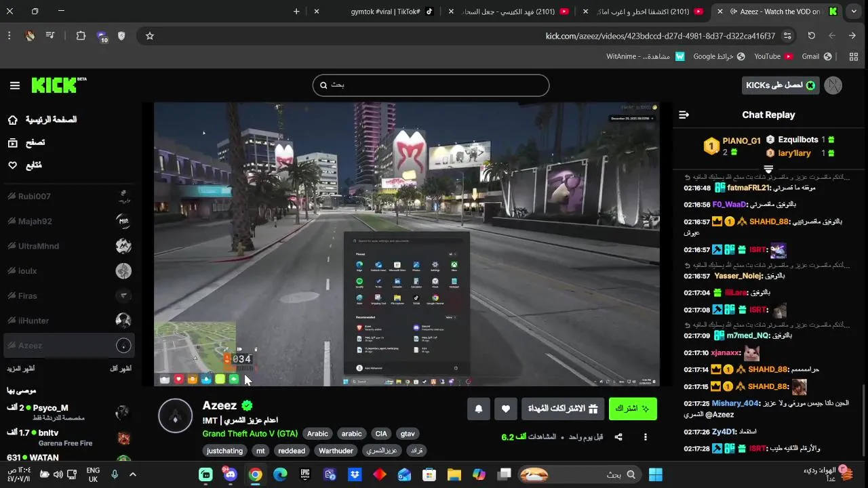Screen dimensions: 868x488
Task: Collapse the Chat Replay panel
Action: pos(684,115)
